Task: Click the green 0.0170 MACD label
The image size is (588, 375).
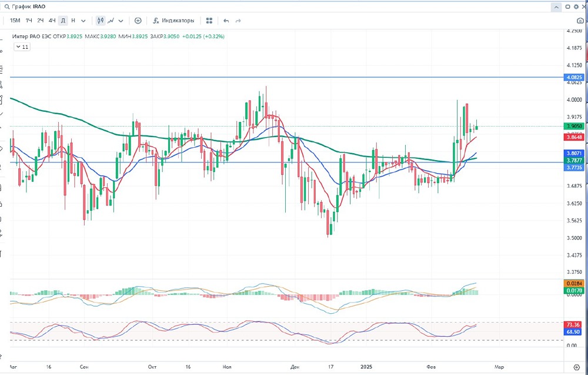Action: click(x=575, y=290)
